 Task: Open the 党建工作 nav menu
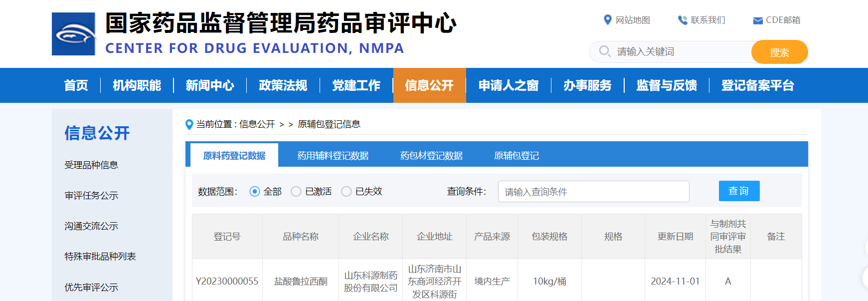click(x=356, y=85)
